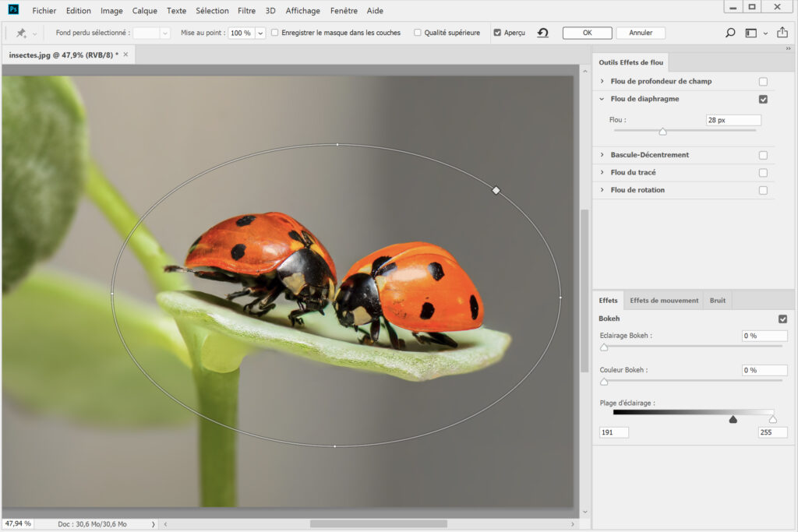Open the 3D menu
Screen dimensions: 798x532
(270, 11)
